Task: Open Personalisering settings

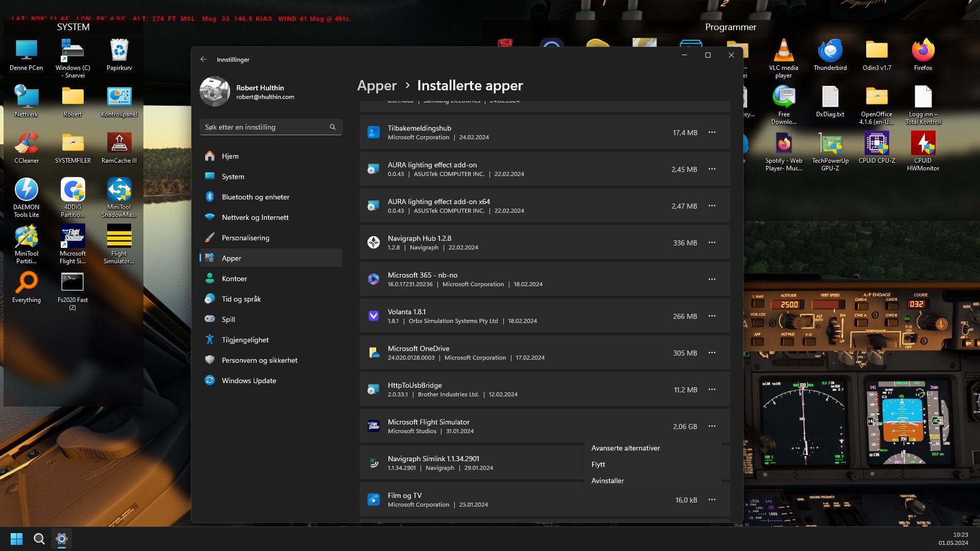Action: [271, 238]
